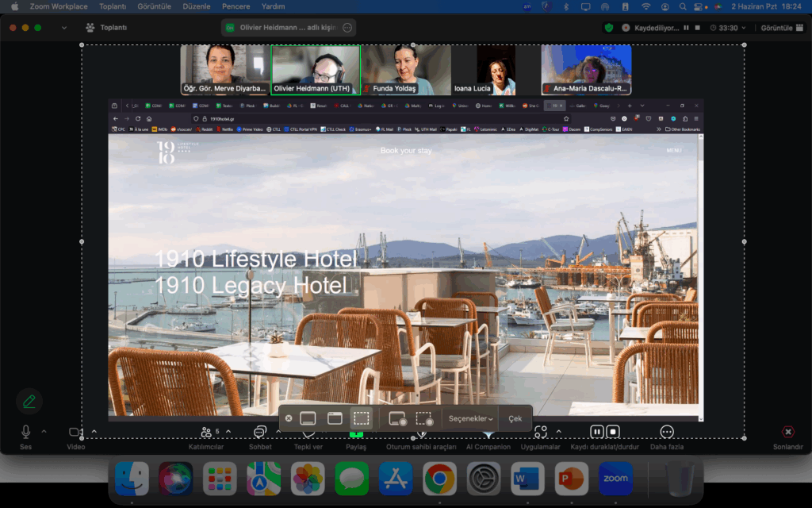Mute microphone with the Ses button
This screenshot has width=812, height=508.
(26, 433)
